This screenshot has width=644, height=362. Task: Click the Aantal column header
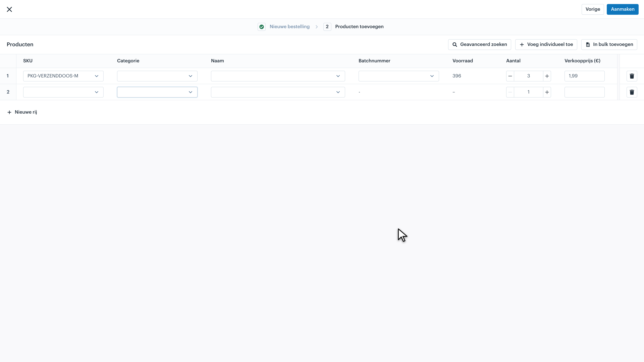[x=513, y=61]
